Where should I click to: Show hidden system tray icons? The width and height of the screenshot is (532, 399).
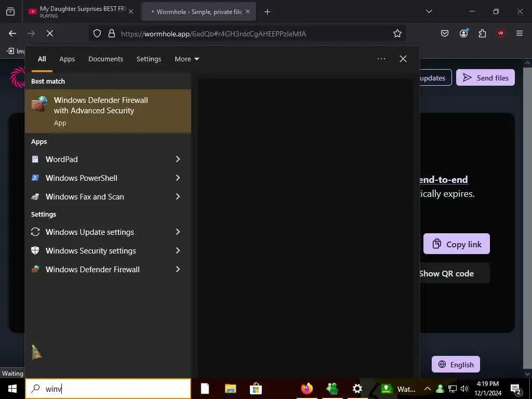click(x=428, y=389)
